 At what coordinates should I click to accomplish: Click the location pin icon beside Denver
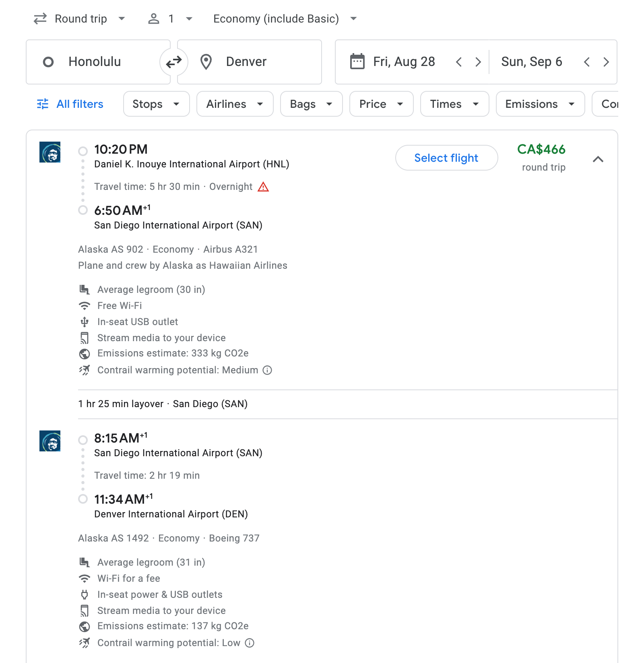[206, 62]
